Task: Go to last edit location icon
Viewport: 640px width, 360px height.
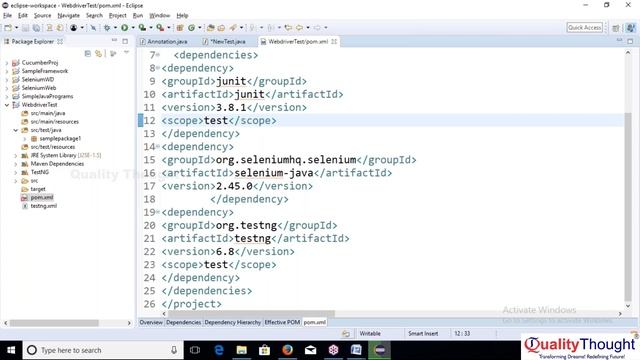Action: (288, 28)
